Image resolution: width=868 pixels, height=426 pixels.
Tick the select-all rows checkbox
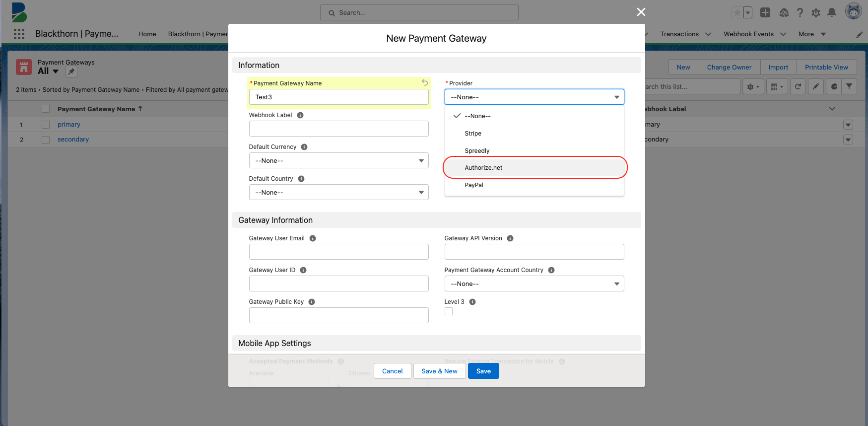tap(46, 109)
